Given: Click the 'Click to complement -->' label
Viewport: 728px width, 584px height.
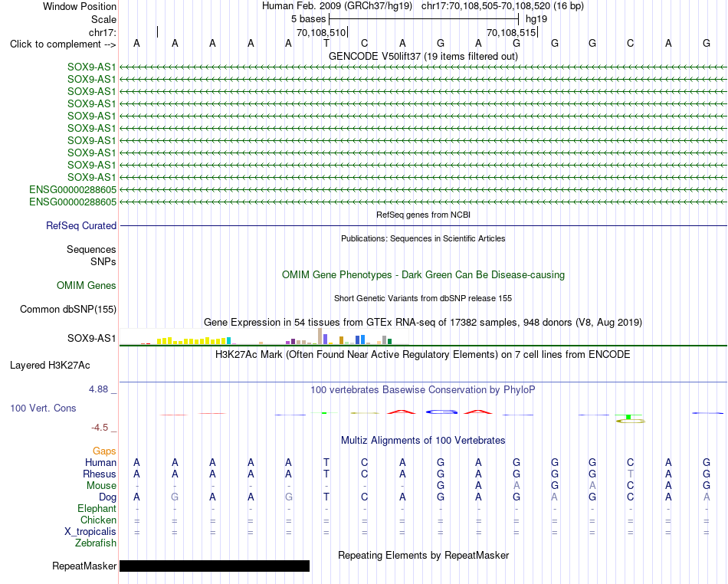Looking at the screenshot, I should (x=63, y=44).
